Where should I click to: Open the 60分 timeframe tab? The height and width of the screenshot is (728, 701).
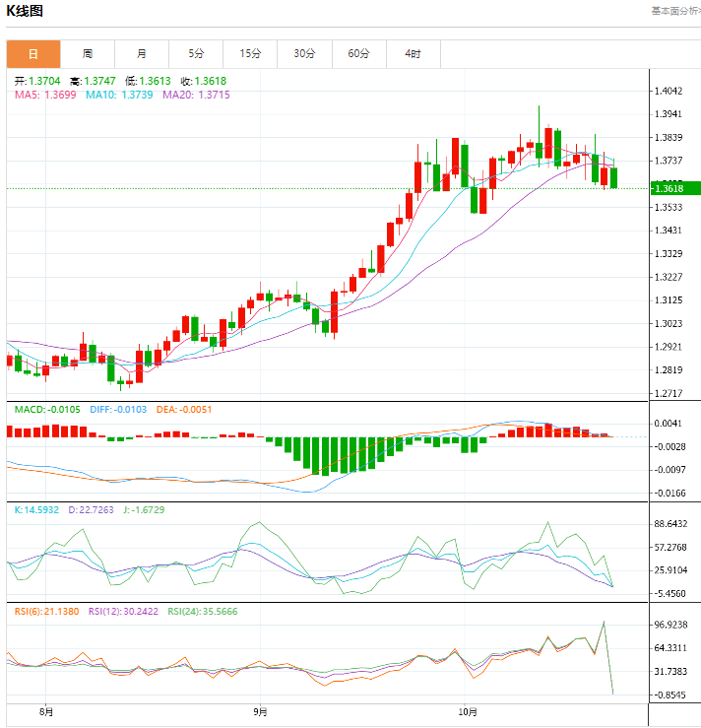[x=359, y=54]
